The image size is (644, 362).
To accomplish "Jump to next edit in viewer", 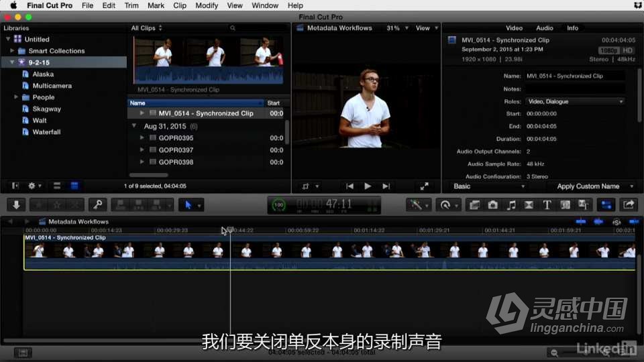I will pyautogui.click(x=386, y=186).
